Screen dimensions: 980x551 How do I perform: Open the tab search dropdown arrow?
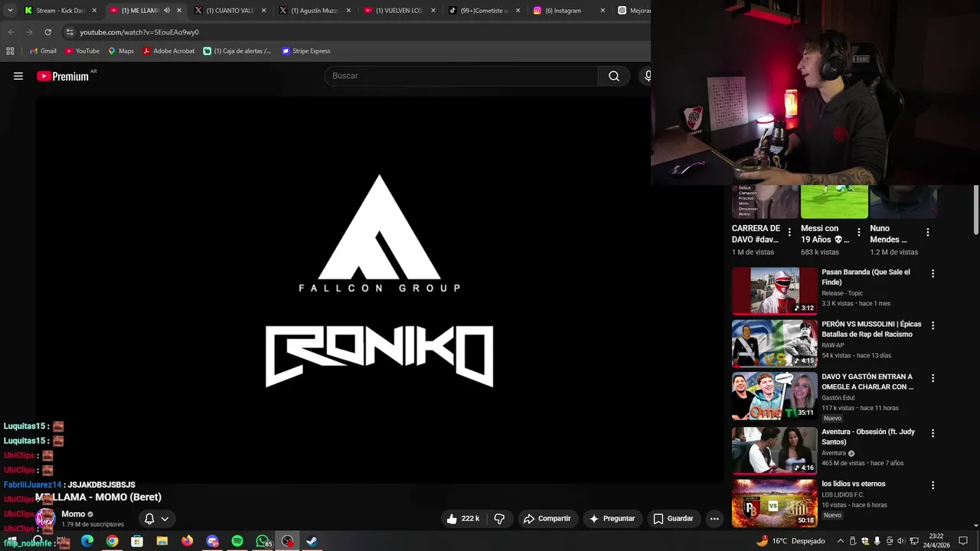coord(10,11)
